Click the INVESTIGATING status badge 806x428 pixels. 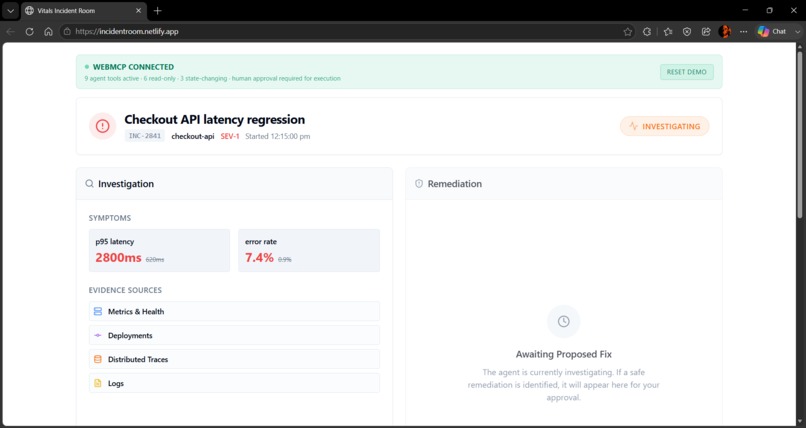pyautogui.click(x=665, y=126)
